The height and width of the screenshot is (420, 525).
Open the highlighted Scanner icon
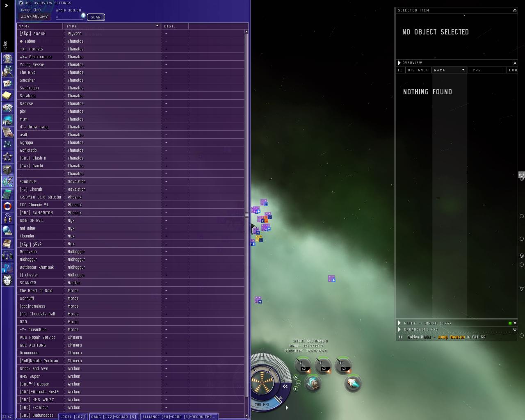[x=7, y=181]
